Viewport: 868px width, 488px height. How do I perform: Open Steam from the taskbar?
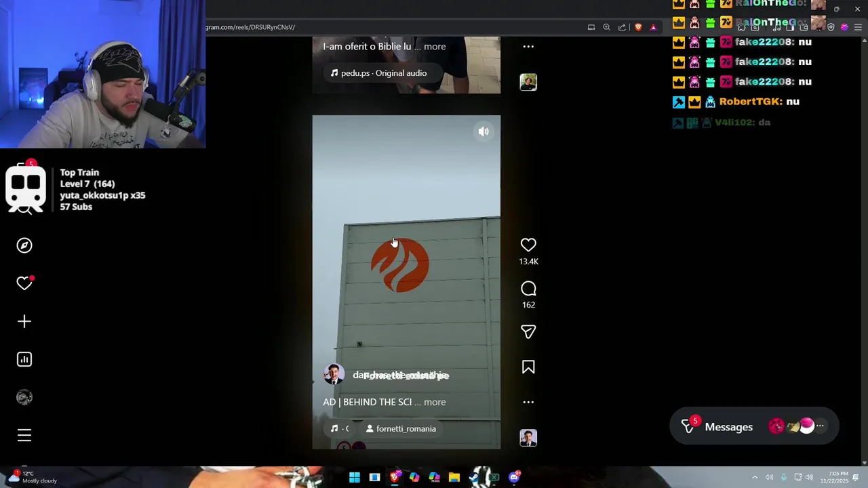pyautogui.click(x=474, y=477)
